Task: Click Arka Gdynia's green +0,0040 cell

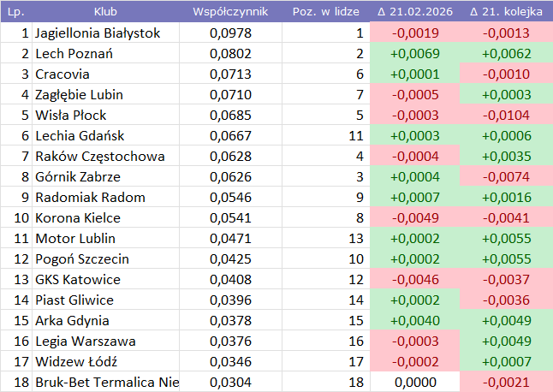Action: pyautogui.click(x=415, y=321)
